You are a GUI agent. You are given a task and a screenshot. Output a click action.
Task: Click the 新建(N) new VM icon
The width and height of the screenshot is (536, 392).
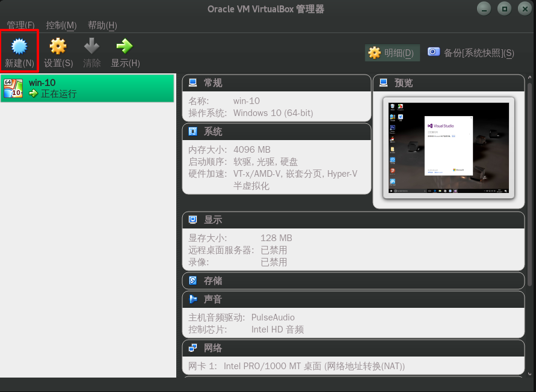(19, 46)
